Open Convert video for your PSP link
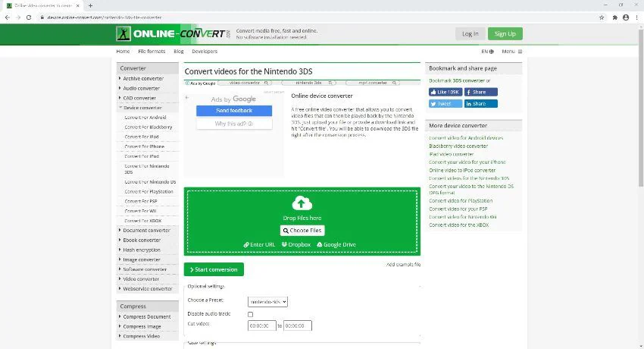 (458, 209)
